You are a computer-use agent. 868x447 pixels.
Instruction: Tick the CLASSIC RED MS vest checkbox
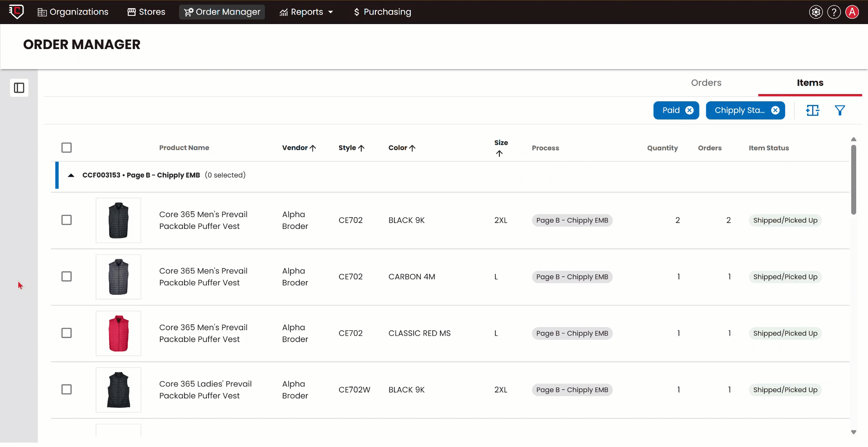point(66,333)
